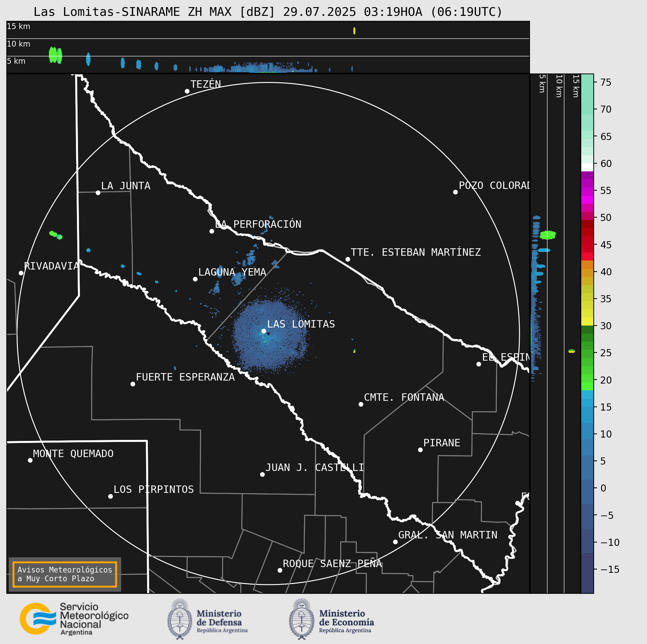Select the LA JUNTA city marker dot
The height and width of the screenshot is (644, 647).
(x=98, y=193)
